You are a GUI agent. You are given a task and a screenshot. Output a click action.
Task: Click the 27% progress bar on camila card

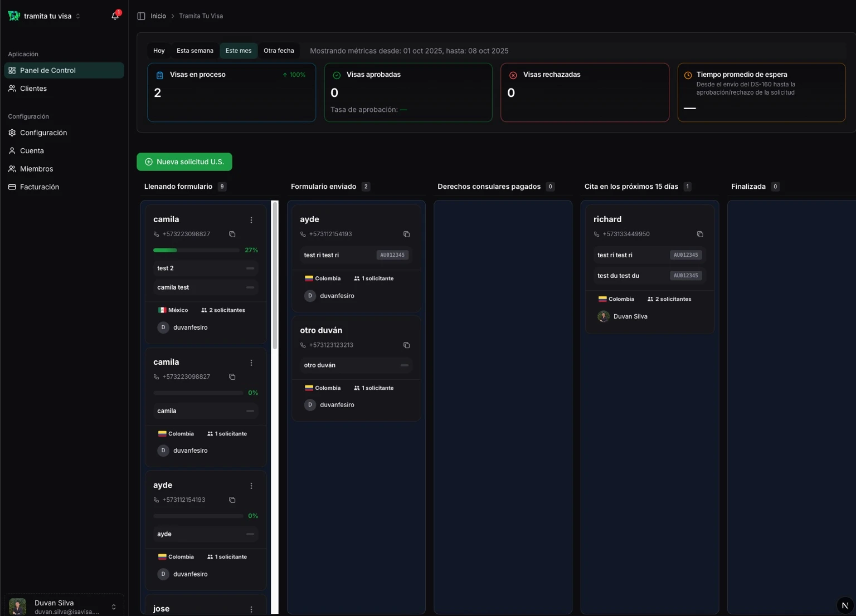click(x=196, y=251)
